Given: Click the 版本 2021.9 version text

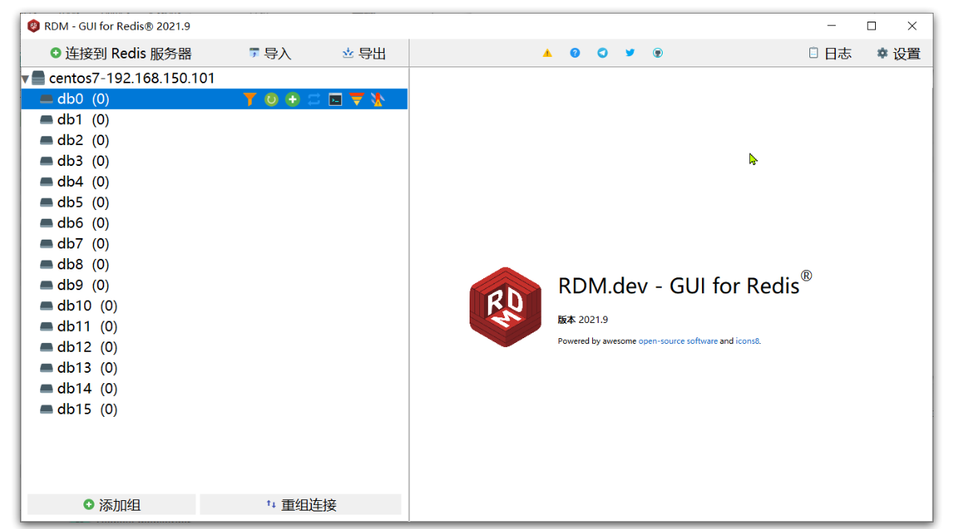Looking at the screenshot, I should [583, 320].
